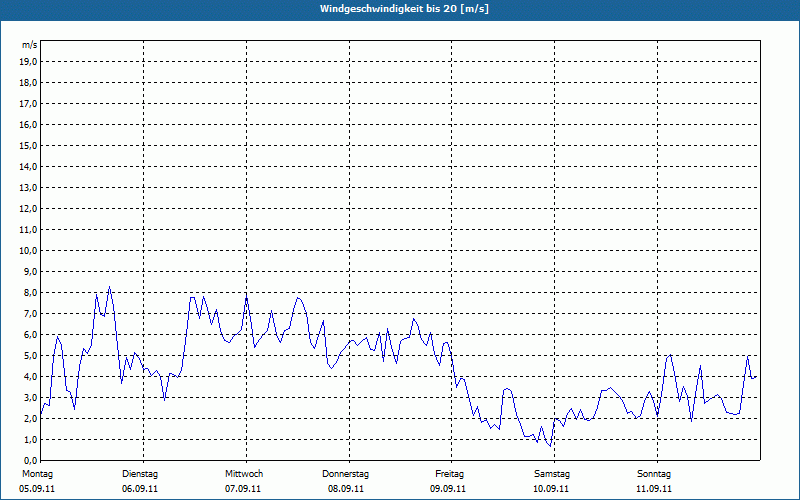Select the 'Sonntag' day label
Image resolution: width=800 pixels, height=500 pixels.
click(654, 474)
